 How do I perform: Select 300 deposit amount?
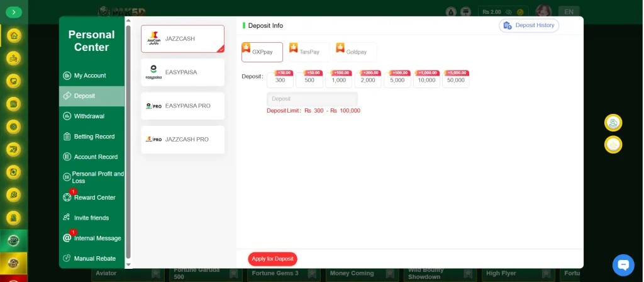[280, 80]
